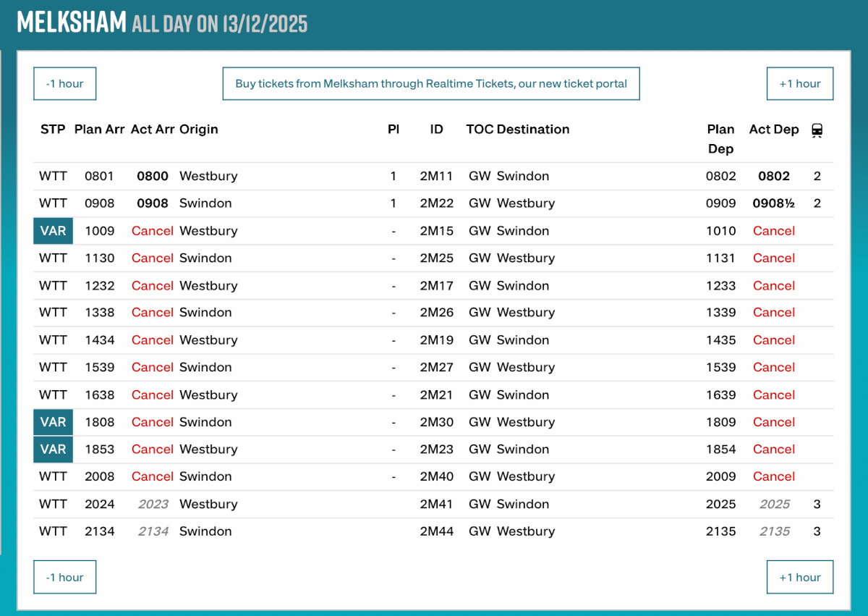Open service ID 2M44
This screenshot has height=616, width=868.
coord(436,531)
